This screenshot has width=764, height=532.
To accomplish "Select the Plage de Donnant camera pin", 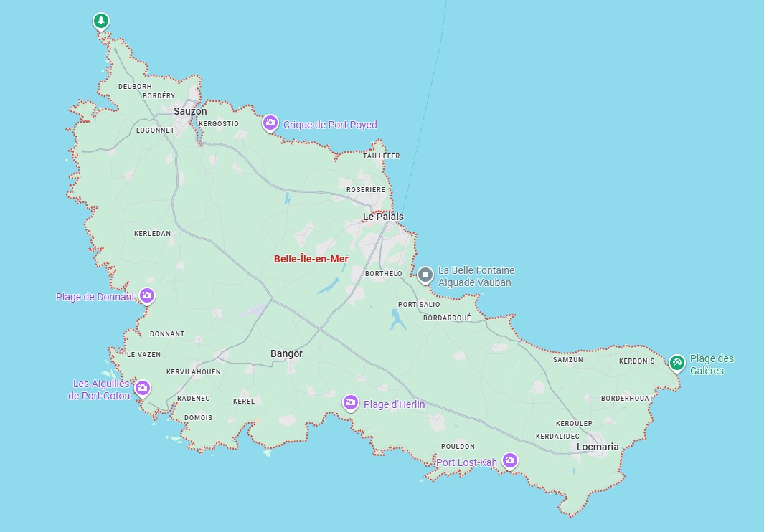I will 146,295.
